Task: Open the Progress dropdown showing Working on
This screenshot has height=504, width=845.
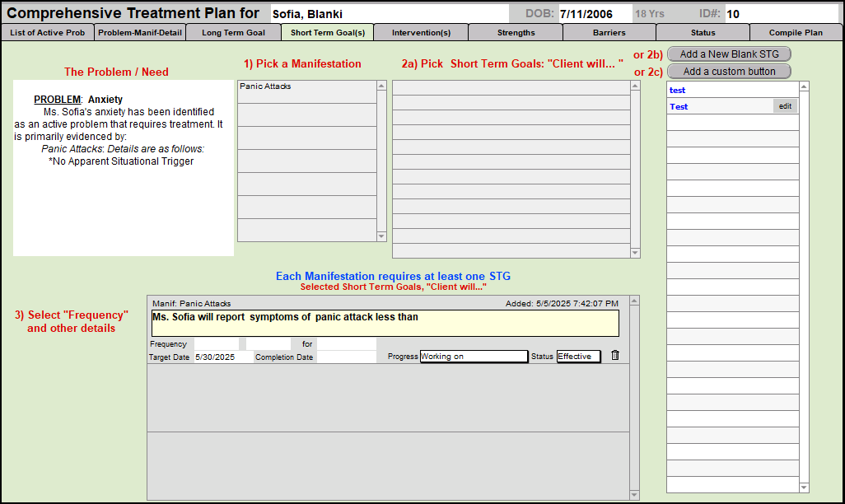Action: click(x=474, y=357)
